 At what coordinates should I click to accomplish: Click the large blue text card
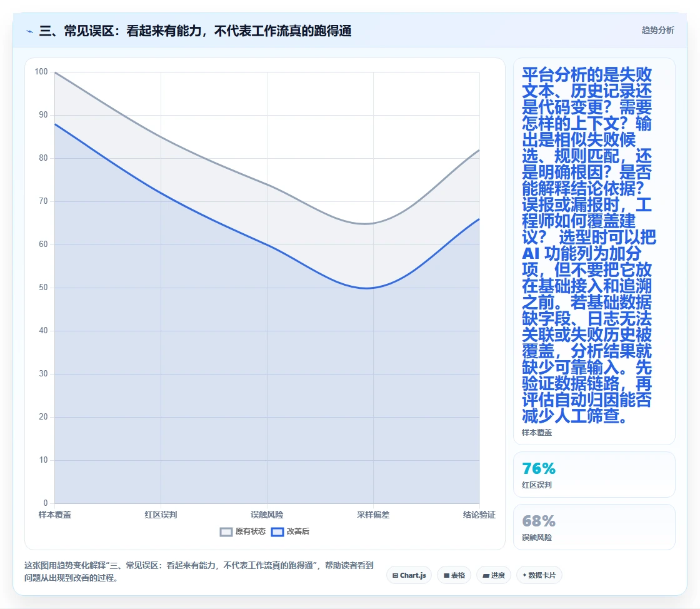[x=594, y=251]
